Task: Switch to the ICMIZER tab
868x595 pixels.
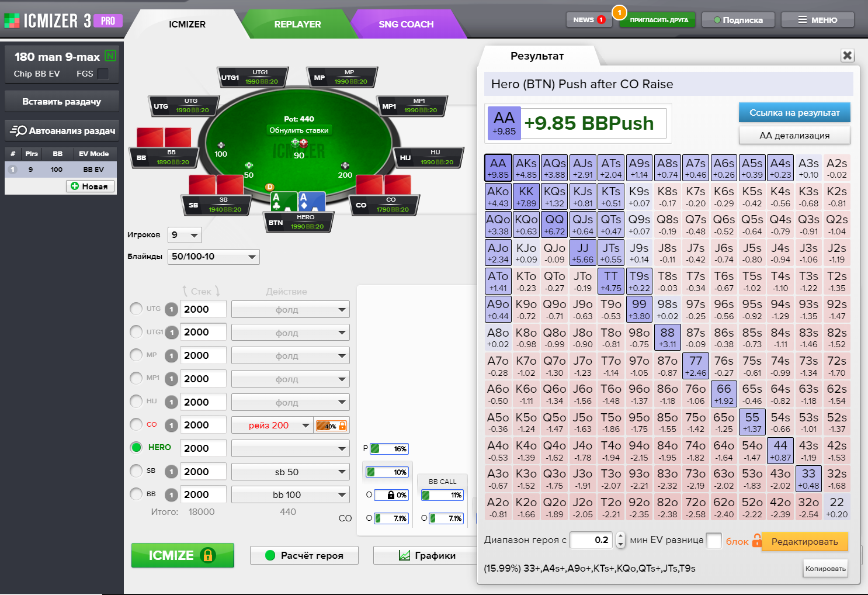Action: (x=187, y=24)
